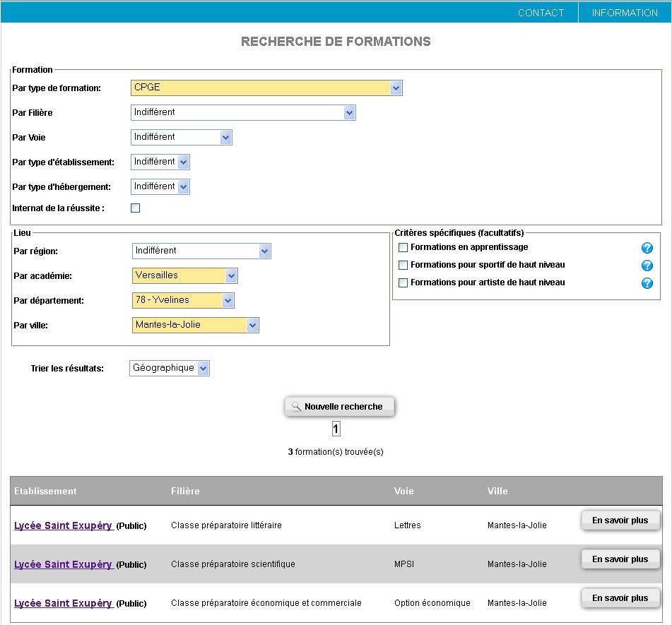Open the Par type d'établissement dropdown
Screen dimensions: 672x625
coord(160,162)
